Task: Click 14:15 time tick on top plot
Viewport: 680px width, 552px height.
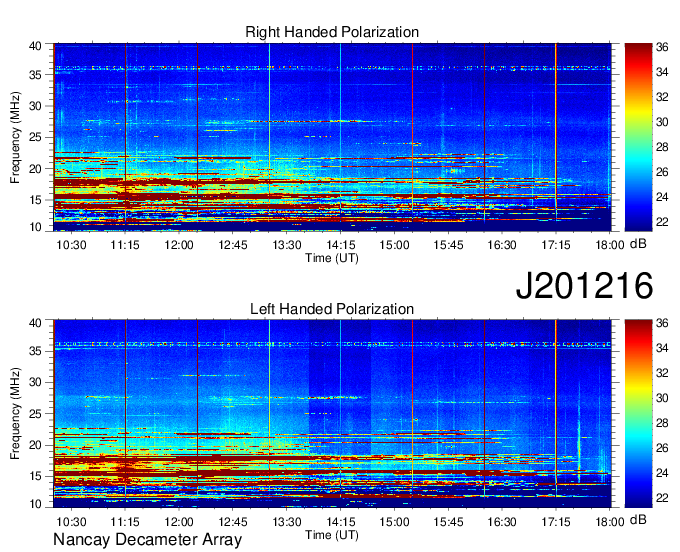Action: coord(340,245)
